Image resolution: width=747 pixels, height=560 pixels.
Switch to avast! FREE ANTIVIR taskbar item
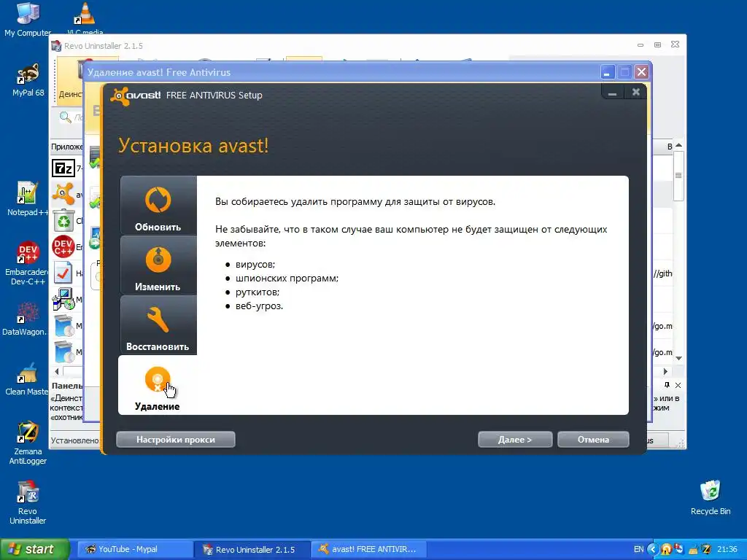pos(368,550)
